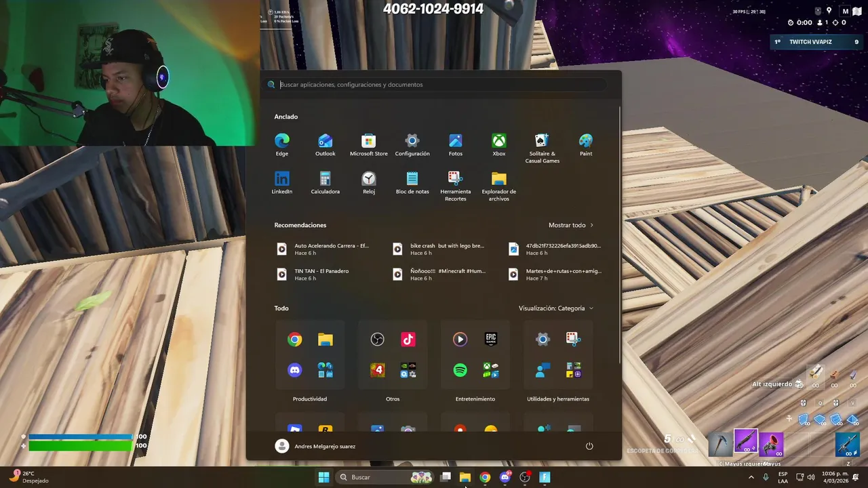Open media player icon in Entretenimiento
This screenshot has height=488, width=868.
pyautogui.click(x=460, y=339)
